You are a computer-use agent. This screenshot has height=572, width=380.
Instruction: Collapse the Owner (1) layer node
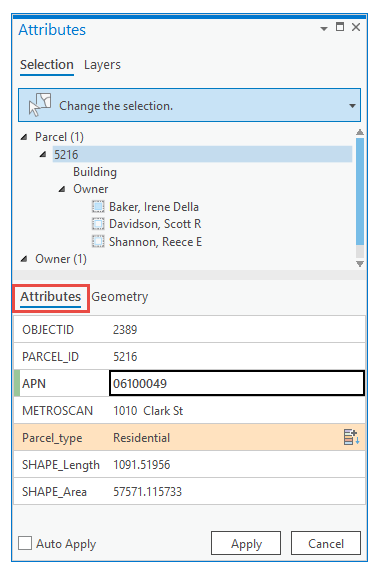coord(24,259)
